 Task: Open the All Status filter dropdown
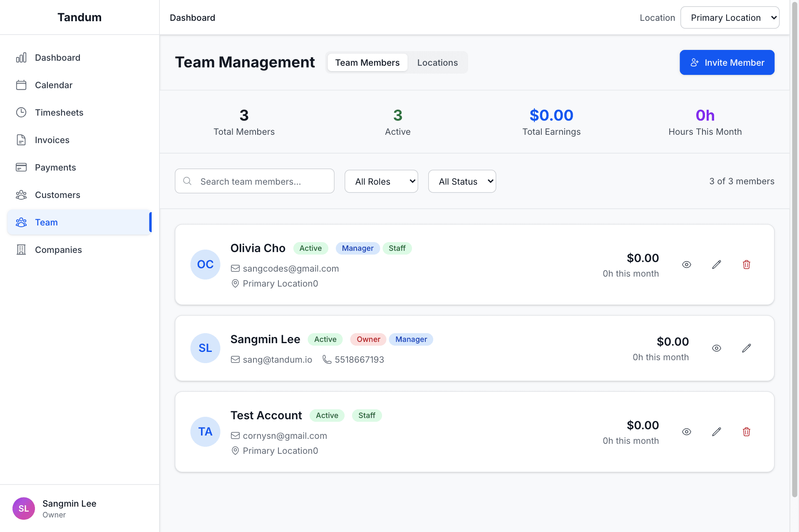click(x=462, y=181)
